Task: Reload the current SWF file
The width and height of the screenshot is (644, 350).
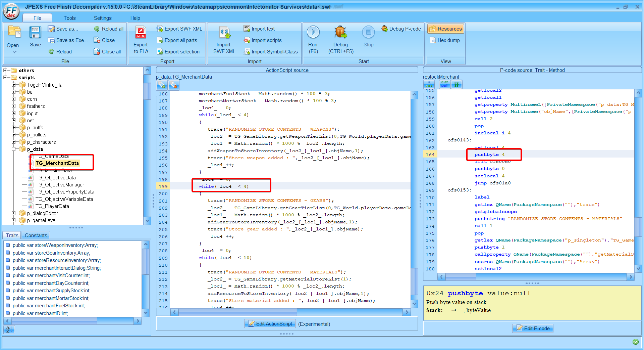Action: click(x=60, y=52)
